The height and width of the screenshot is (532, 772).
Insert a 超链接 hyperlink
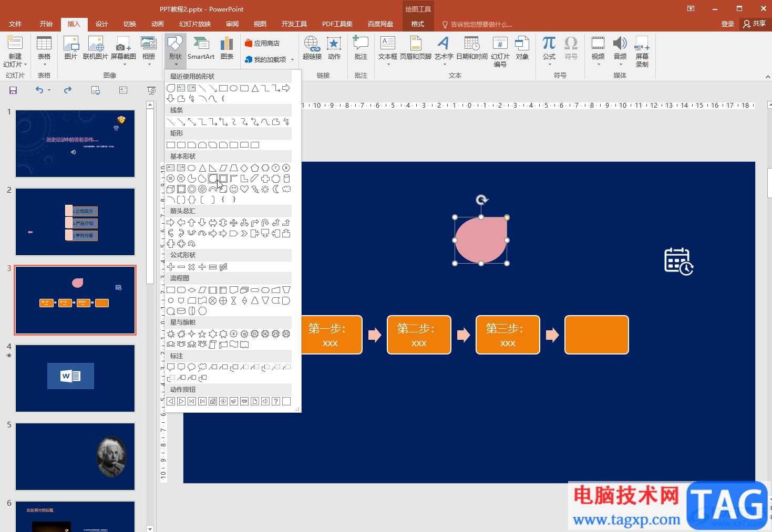click(312, 48)
